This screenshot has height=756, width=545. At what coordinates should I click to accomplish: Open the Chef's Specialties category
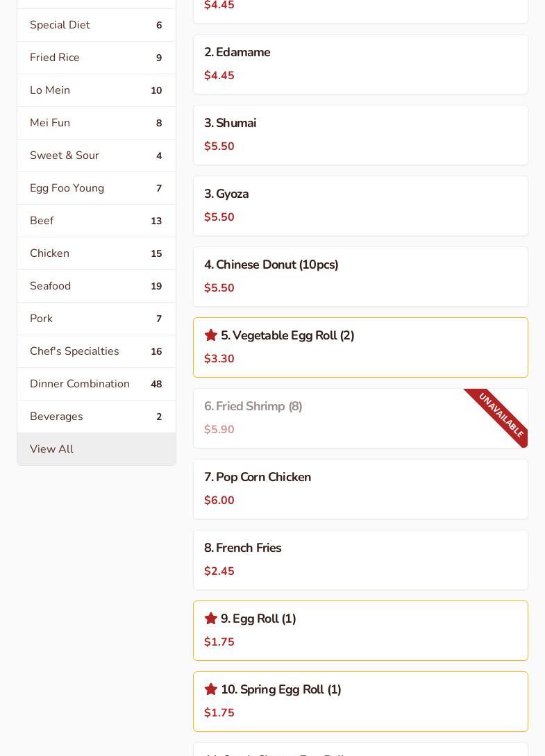point(96,351)
